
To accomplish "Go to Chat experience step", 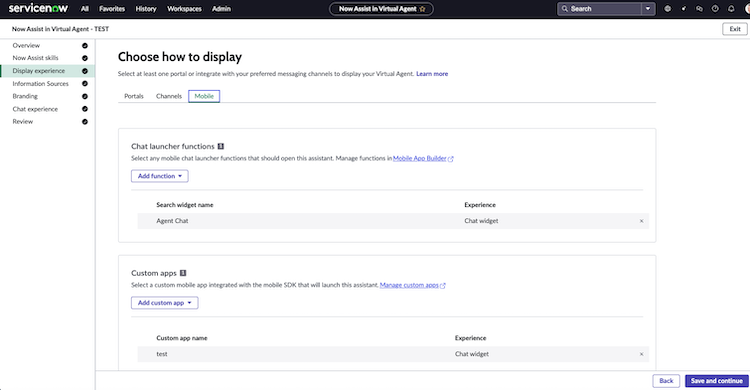I will 35,109.
